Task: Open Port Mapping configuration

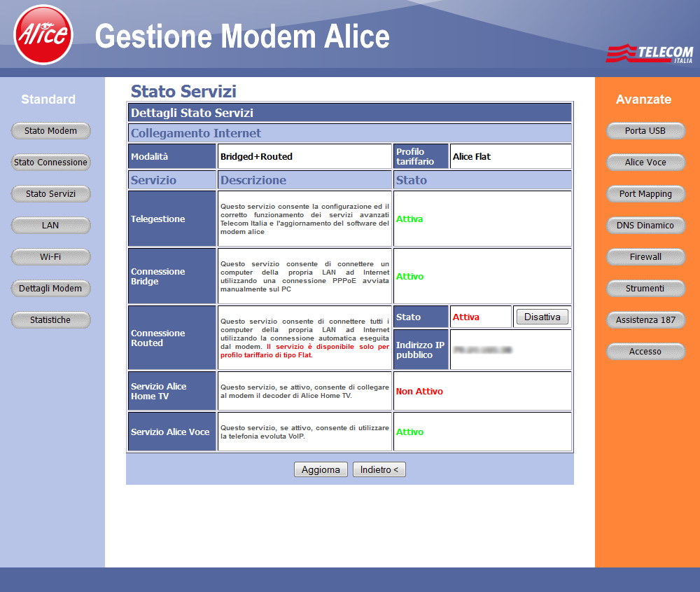Action: [645, 194]
